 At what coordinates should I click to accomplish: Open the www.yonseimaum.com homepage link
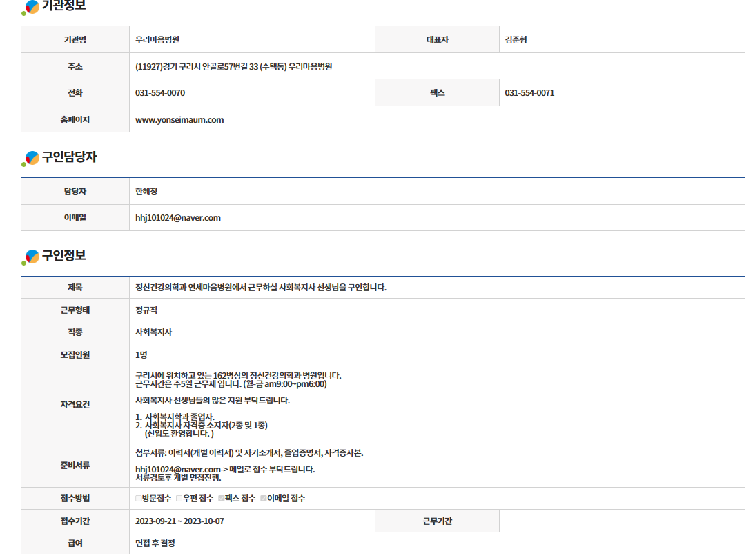tap(179, 120)
